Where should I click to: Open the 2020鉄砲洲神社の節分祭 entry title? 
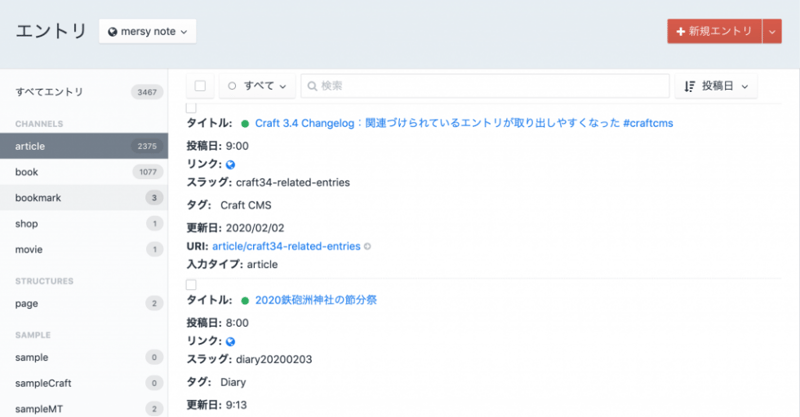click(315, 300)
